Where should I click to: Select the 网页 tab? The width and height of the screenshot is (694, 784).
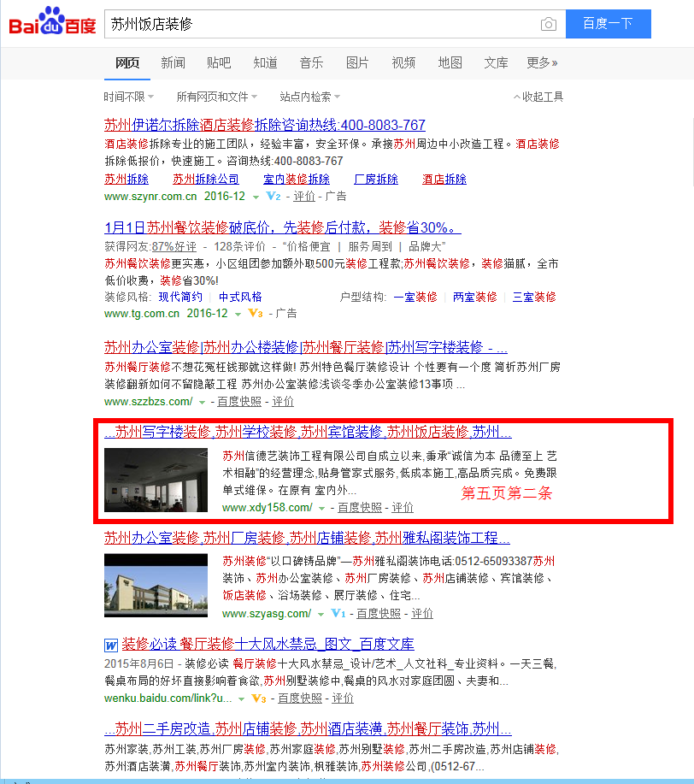[x=127, y=63]
